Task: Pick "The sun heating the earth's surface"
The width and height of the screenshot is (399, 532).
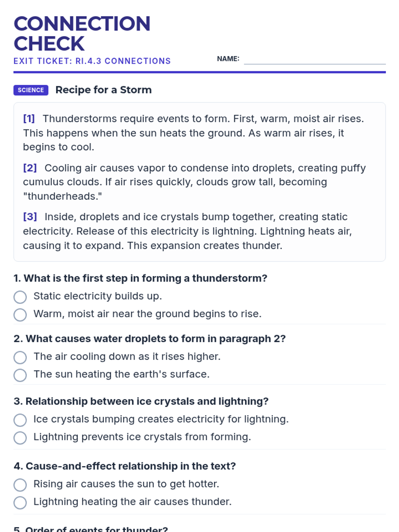Action: [x=20, y=375]
